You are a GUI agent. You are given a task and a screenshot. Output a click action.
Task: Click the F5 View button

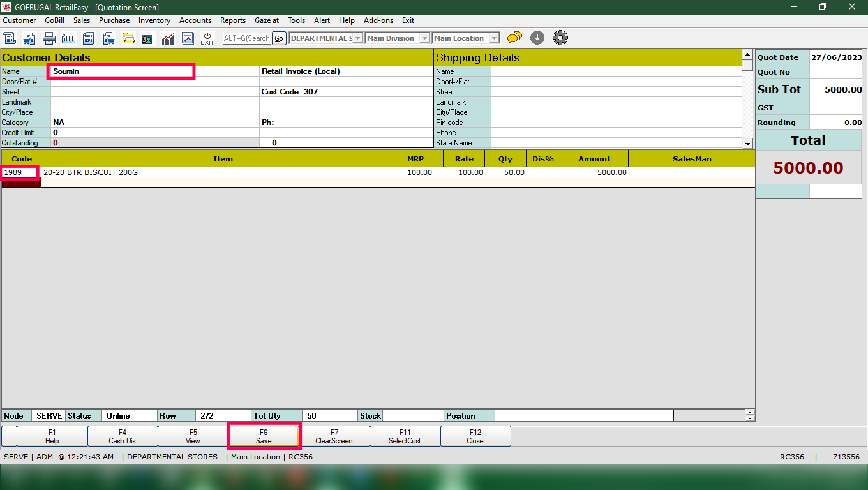click(193, 436)
